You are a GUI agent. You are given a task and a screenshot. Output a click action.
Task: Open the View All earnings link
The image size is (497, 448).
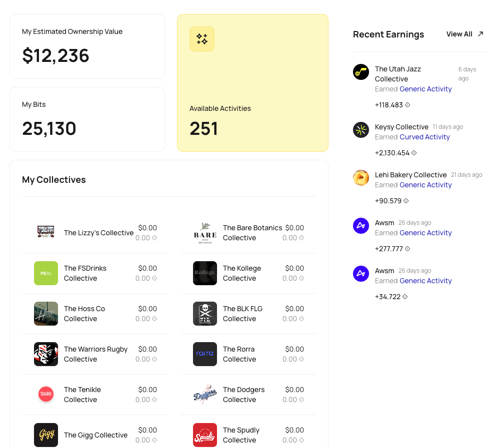coord(464,34)
